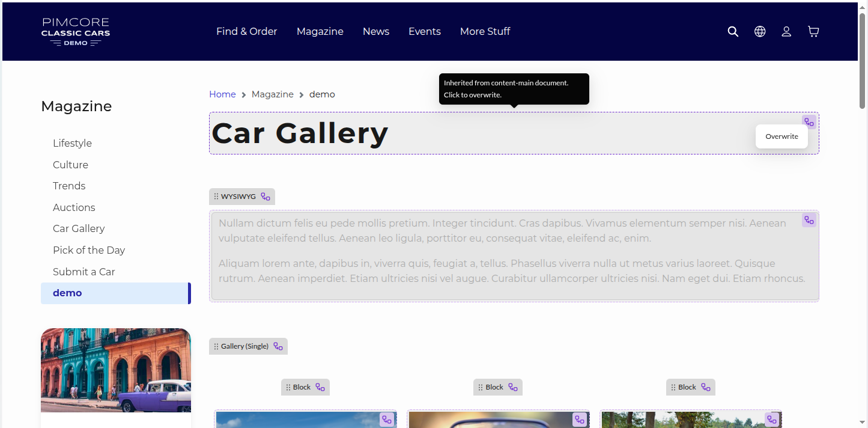Click second Block drag handle dots
Image resolution: width=868 pixels, height=428 pixels.
481,387
